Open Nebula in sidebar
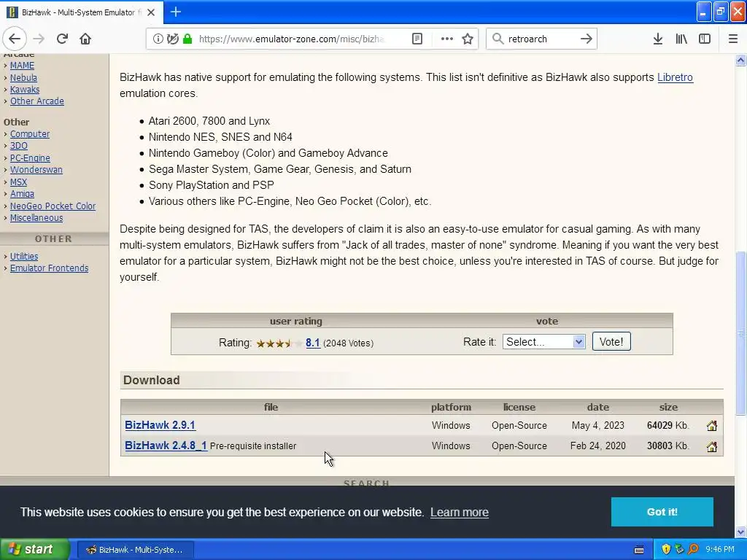Viewport: 747px width, 560px height. (x=23, y=77)
